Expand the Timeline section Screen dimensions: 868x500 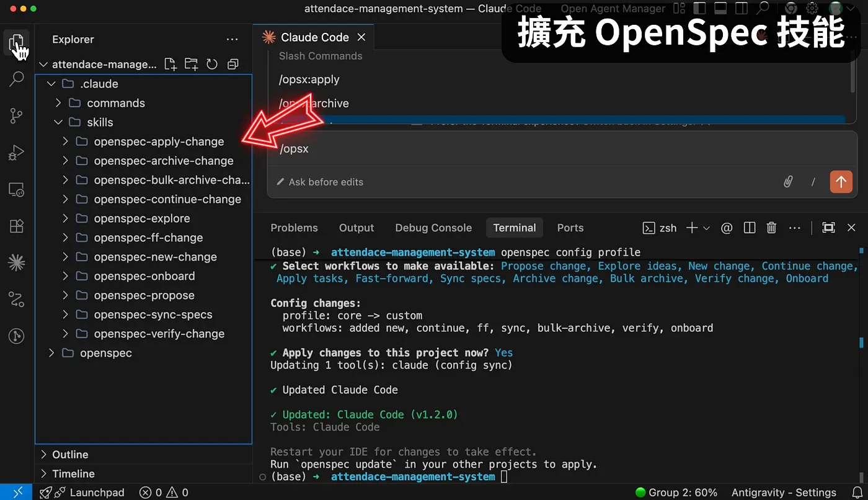tap(143, 474)
